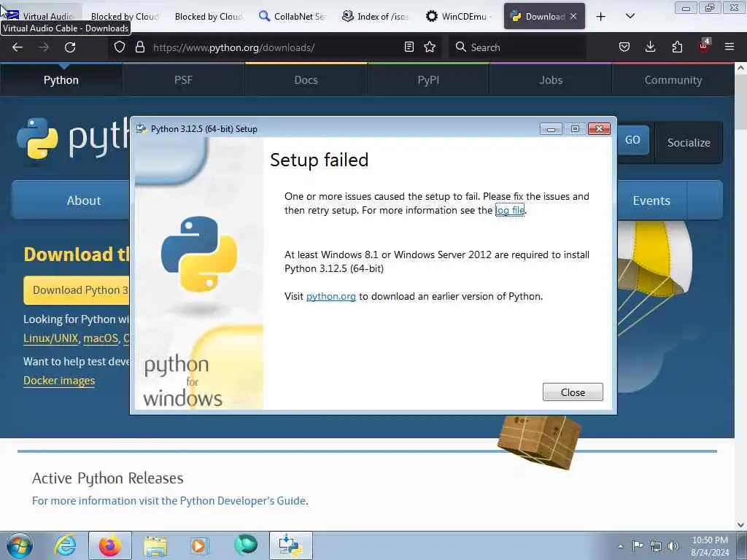
Task: Go back using the browser back arrow
Action: (x=18, y=47)
